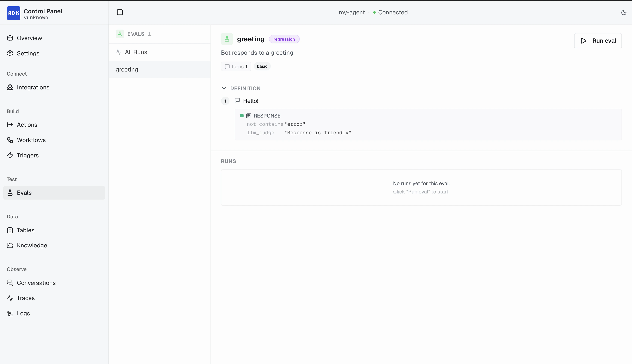
Task: Open Conversations in the Observe section
Action: click(36, 283)
